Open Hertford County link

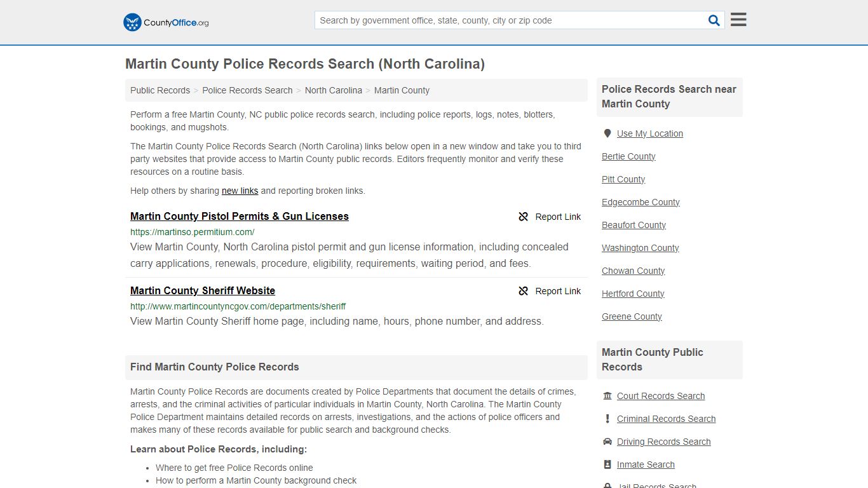[x=633, y=294]
